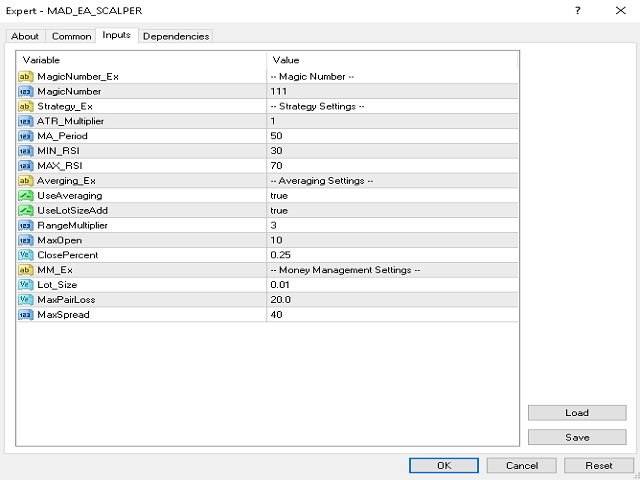This screenshot has height=480, width=640.
Task: Select the MagicNumber_Ex variable name
Action: click(78, 76)
